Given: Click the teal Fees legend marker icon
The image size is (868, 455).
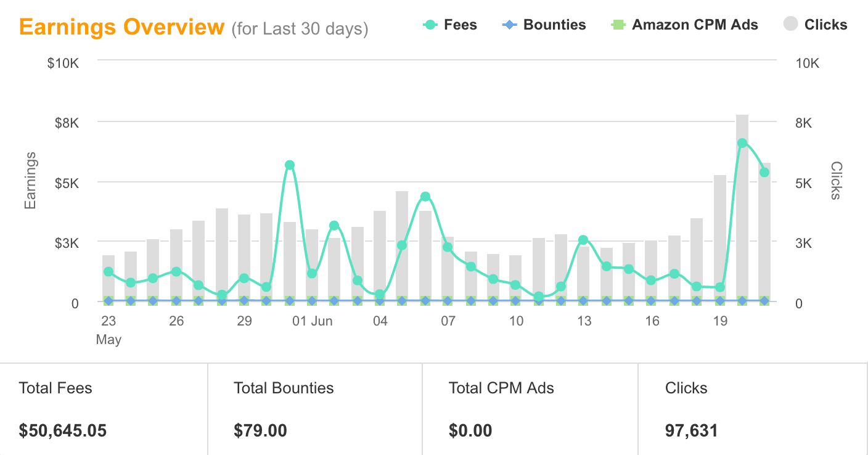Looking at the screenshot, I should 430,25.
